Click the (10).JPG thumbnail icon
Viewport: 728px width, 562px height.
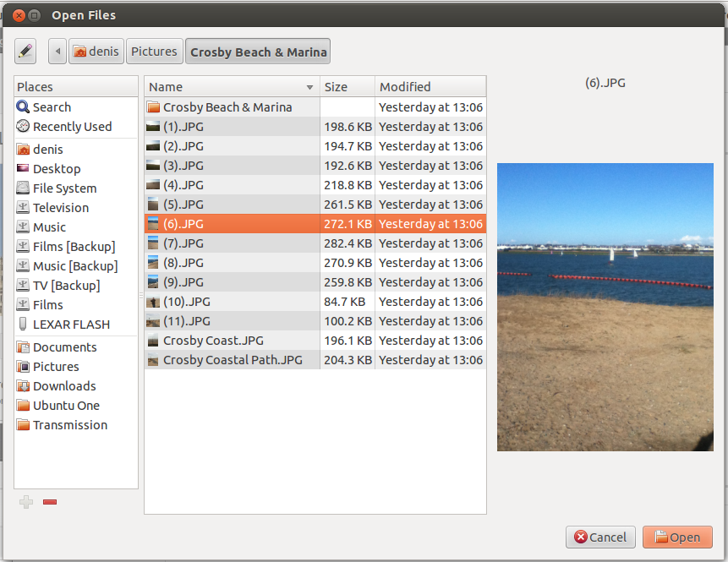point(153,302)
